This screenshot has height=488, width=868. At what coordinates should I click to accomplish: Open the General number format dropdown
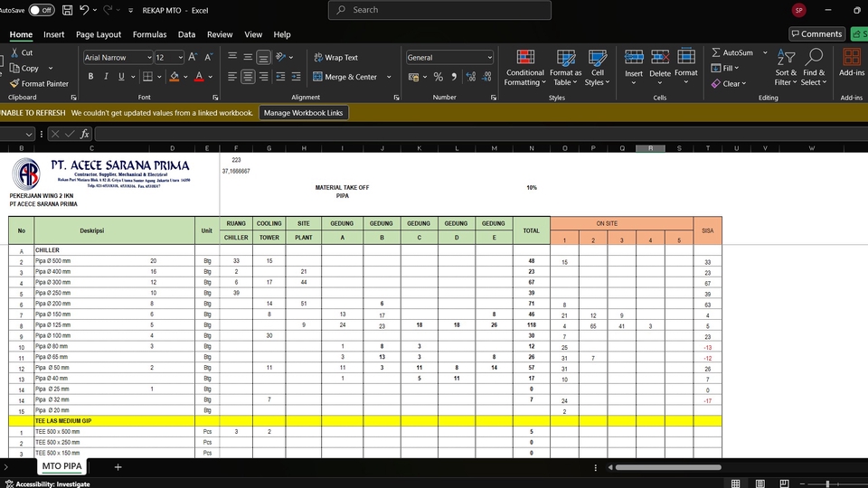490,58
